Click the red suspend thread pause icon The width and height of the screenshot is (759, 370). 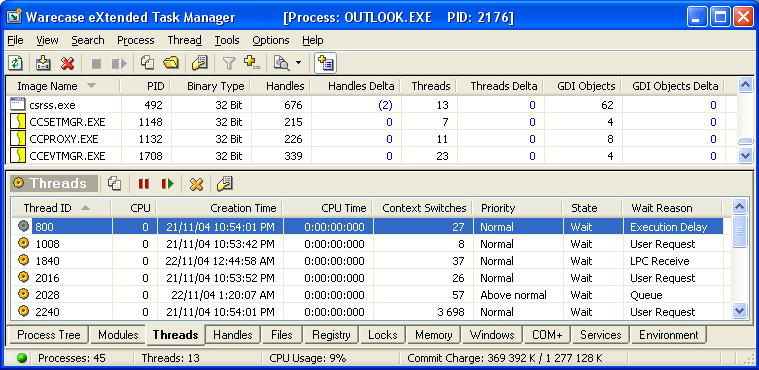[x=143, y=184]
